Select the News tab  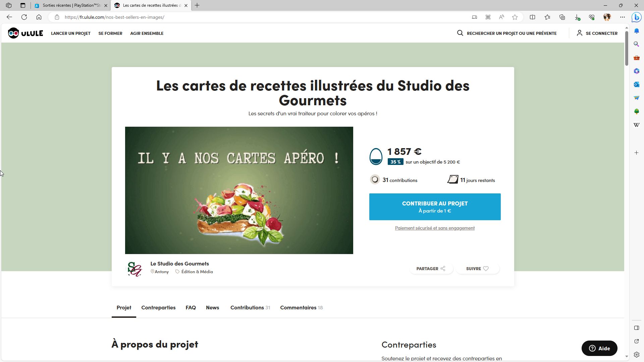click(213, 308)
